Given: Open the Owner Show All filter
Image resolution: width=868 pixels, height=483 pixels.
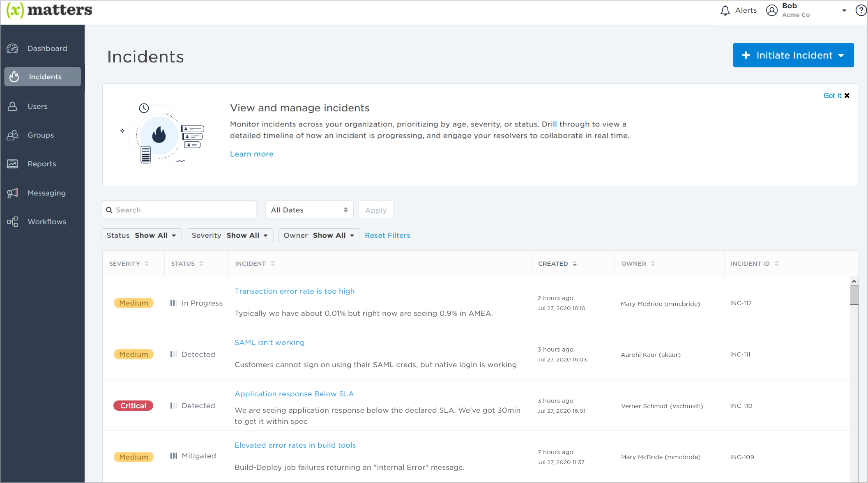Looking at the screenshot, I should (x=319, y=235).
